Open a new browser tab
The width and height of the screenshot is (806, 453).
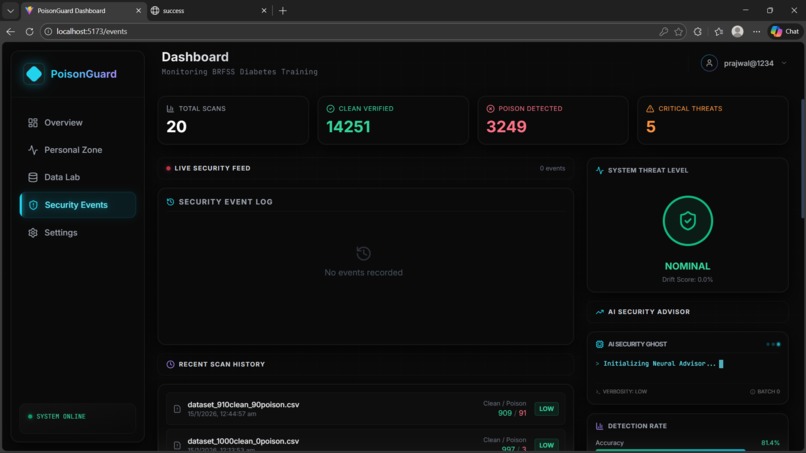pos(283,10)
